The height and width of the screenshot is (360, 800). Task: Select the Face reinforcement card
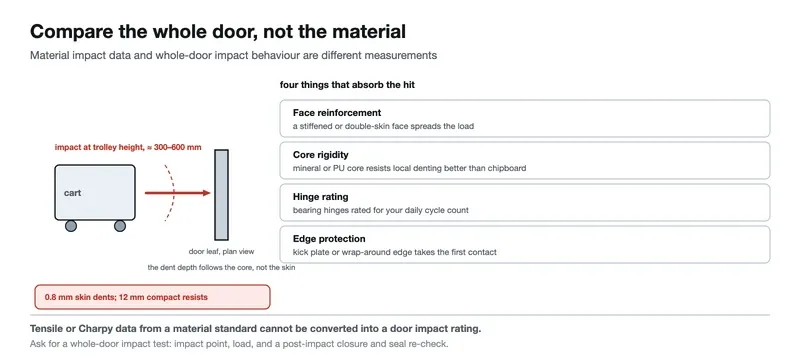tap(524, 118)
